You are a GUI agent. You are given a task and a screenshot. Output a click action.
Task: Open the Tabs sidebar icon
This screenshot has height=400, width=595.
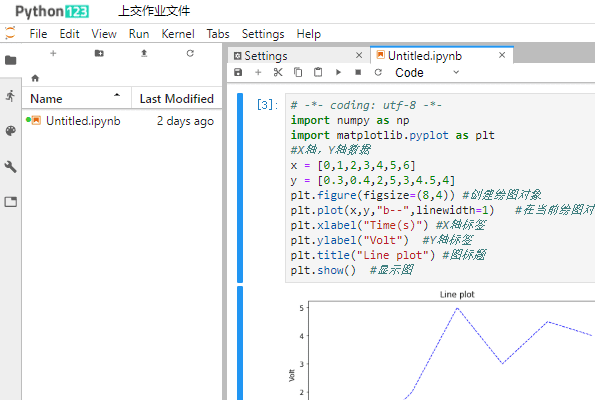[x=11, y=202]
